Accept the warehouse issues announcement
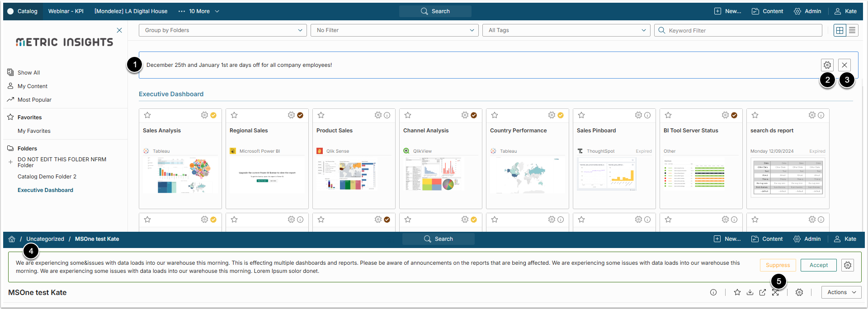 (818, 265)
